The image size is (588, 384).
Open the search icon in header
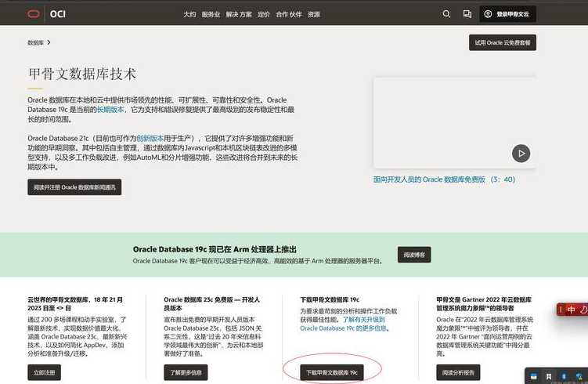tap(446, 14)
